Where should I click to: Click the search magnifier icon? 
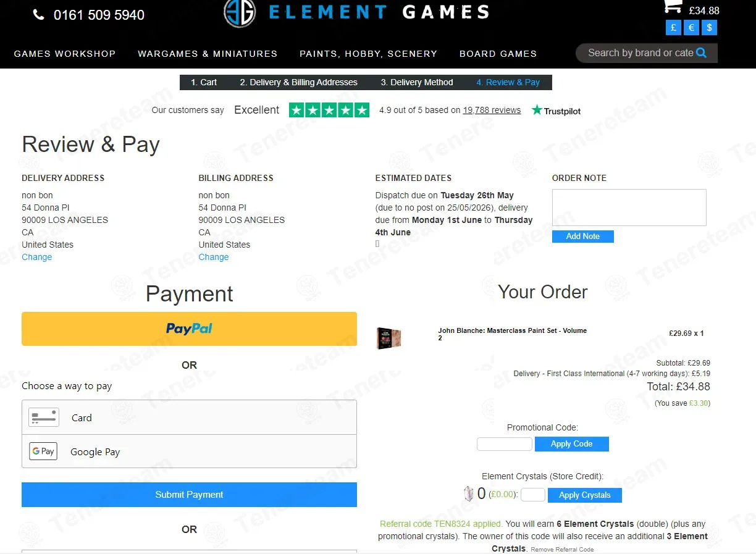tap(701, 53)
